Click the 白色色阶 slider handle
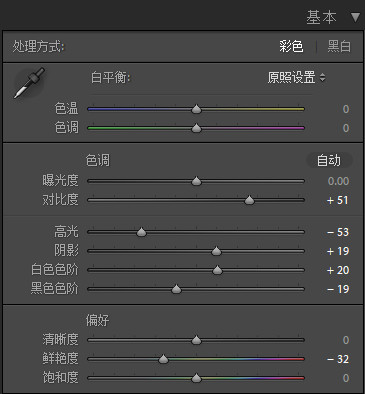This screenshot has width=365, height=394. [217, 270]
